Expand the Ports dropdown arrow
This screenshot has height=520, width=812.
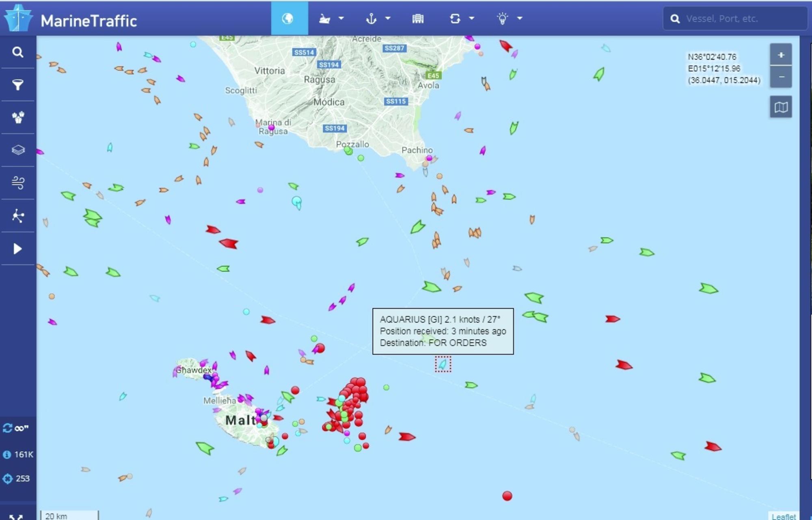tap(388, 18)
